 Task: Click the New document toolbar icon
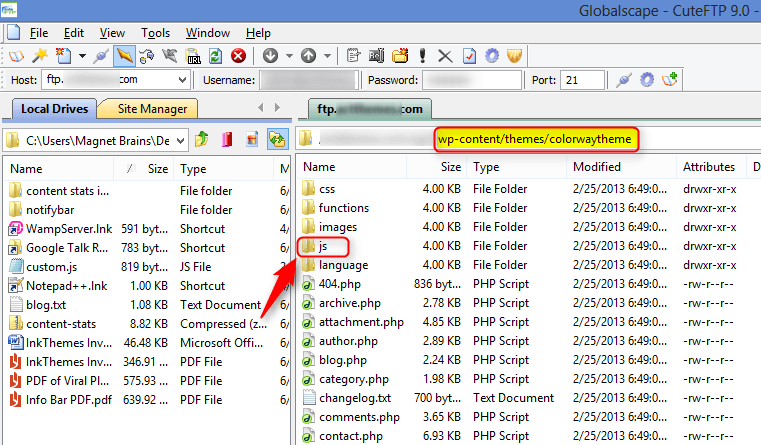click(x=63, y=56)
